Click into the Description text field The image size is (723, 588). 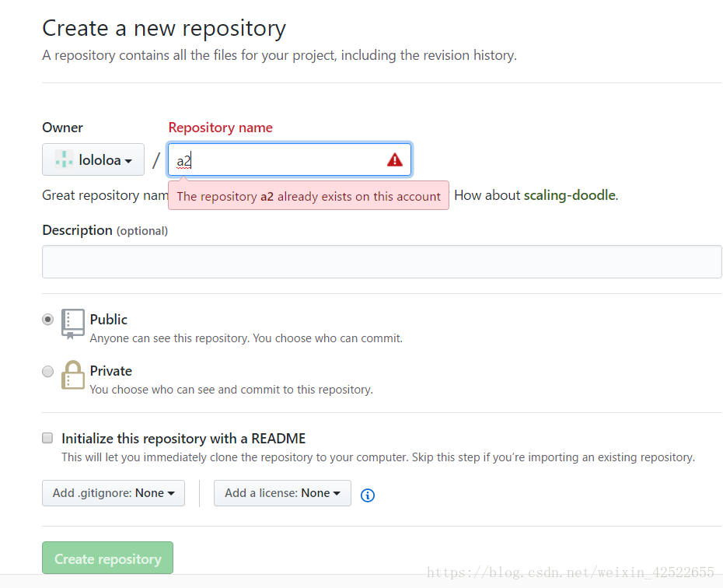point(382,261)
